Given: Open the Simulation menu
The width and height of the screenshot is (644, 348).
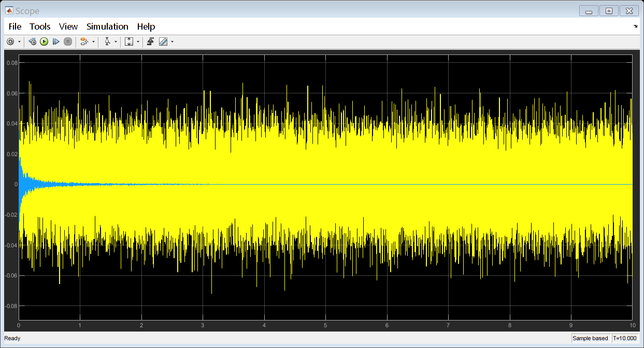Looking at the screenshot, I should coord(107,26).
